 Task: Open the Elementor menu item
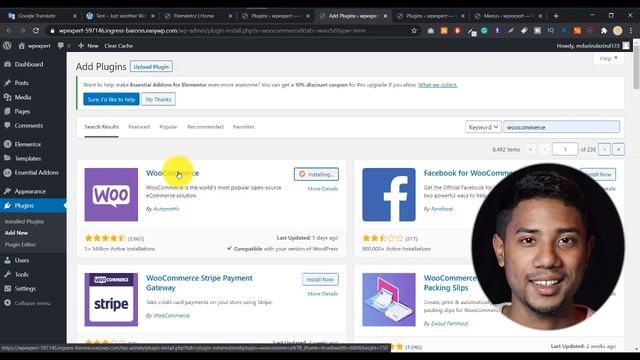tap(28, 144)
